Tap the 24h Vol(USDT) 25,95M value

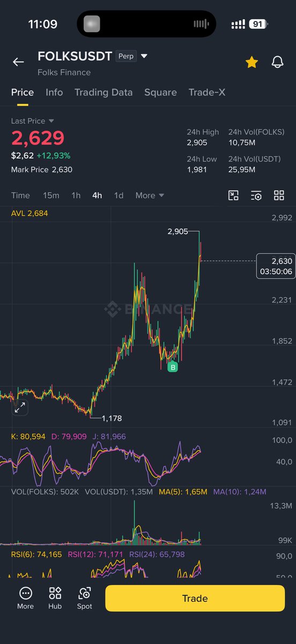tap(242, 170)
